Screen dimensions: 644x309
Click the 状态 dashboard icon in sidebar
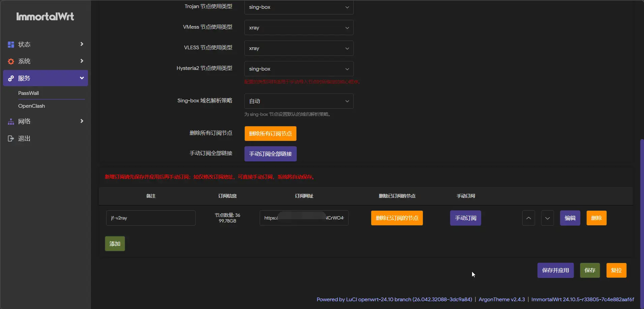pos(11,45)
